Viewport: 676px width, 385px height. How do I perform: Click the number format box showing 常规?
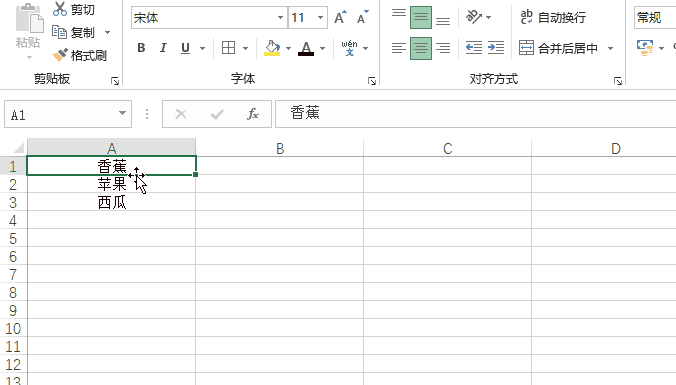655,18
